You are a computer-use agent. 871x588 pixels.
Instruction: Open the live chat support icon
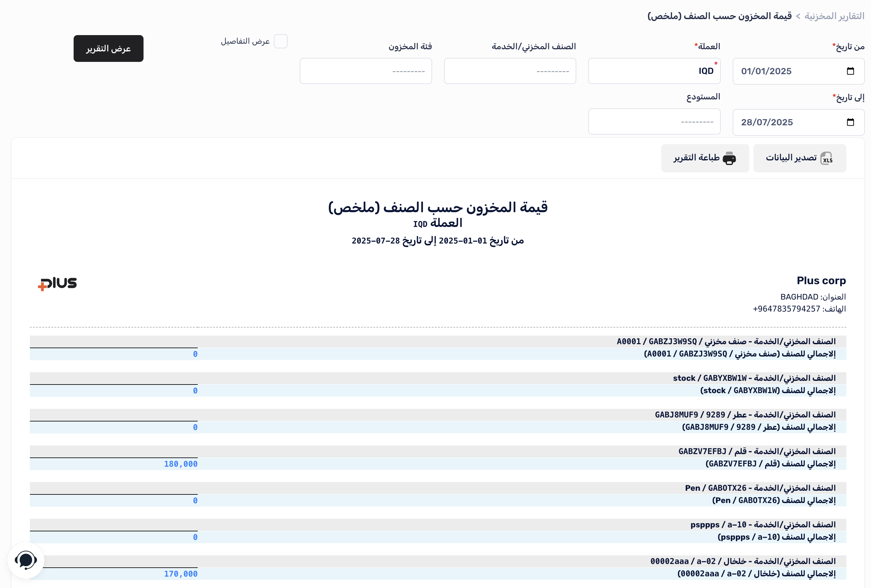pyautogui.click(x=26, y=560)
